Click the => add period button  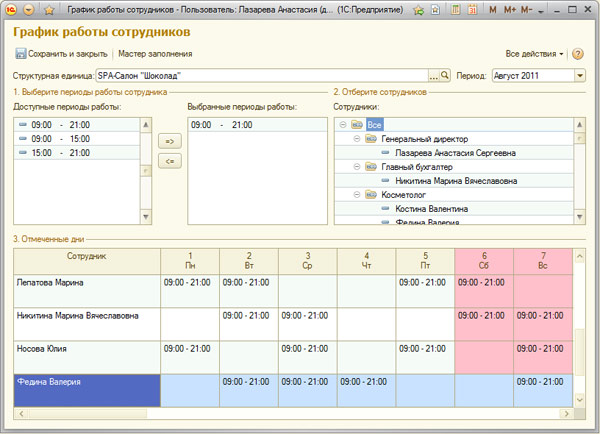pyautogui.click(x=170, y=142)
